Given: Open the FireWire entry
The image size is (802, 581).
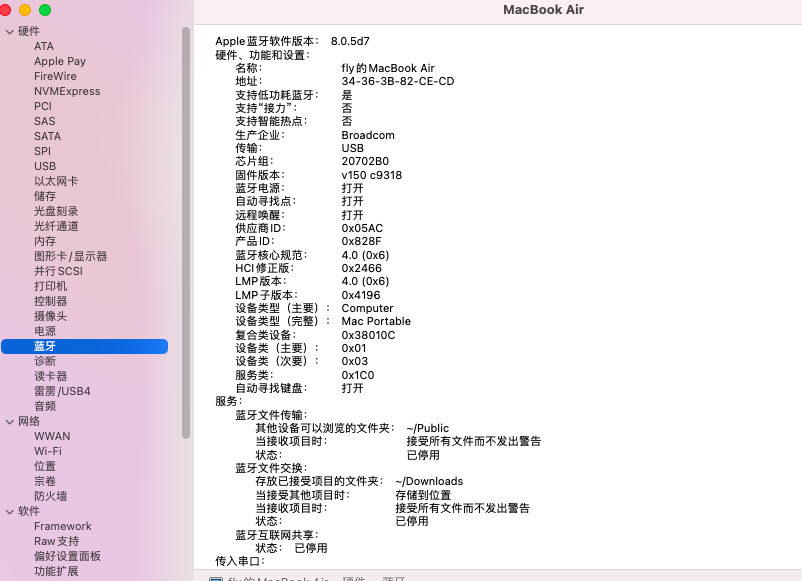Looking at the screenshot, I should 55,76.
